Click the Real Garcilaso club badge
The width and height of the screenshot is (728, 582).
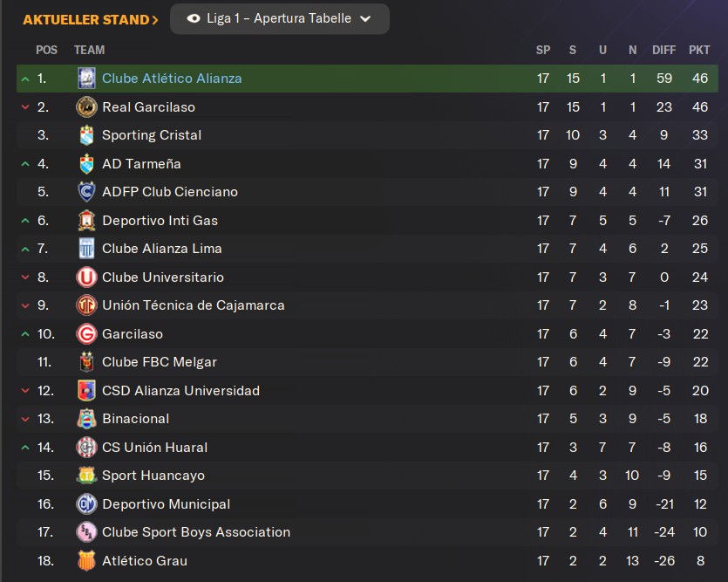(86, 107)
